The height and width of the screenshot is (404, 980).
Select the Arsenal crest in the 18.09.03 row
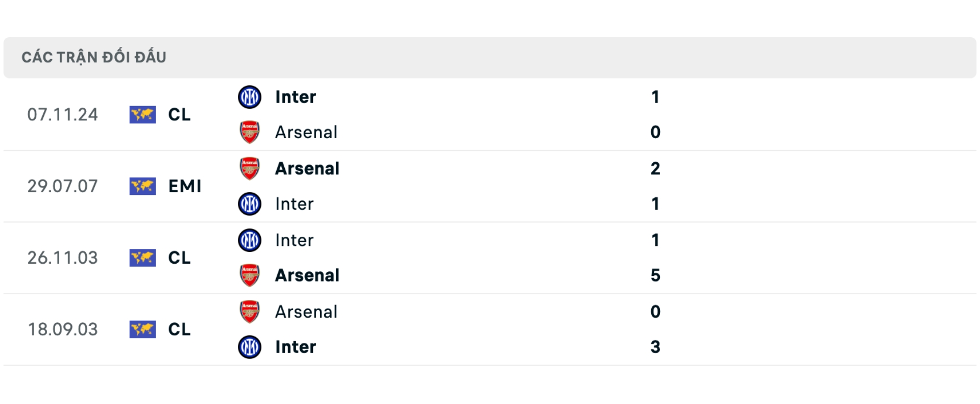point(249,312)
